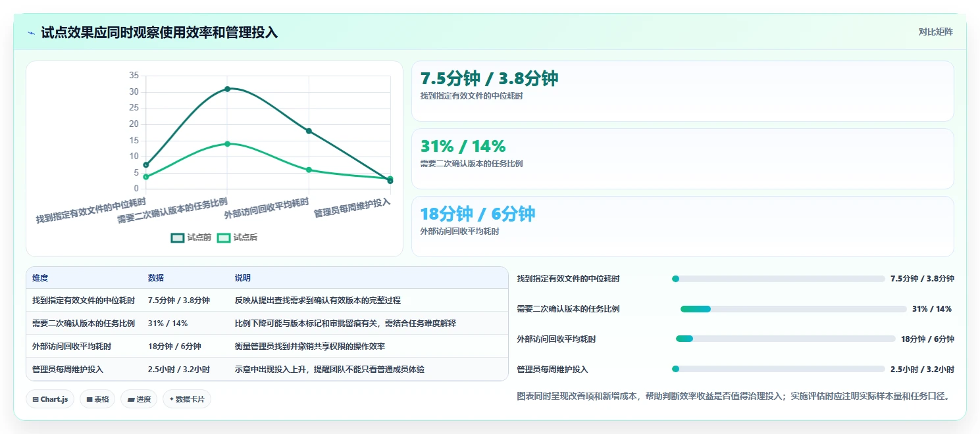Click table row label 管理员每周维护投入
Viewport: 980px width, 434px height.
pos(68,370)
